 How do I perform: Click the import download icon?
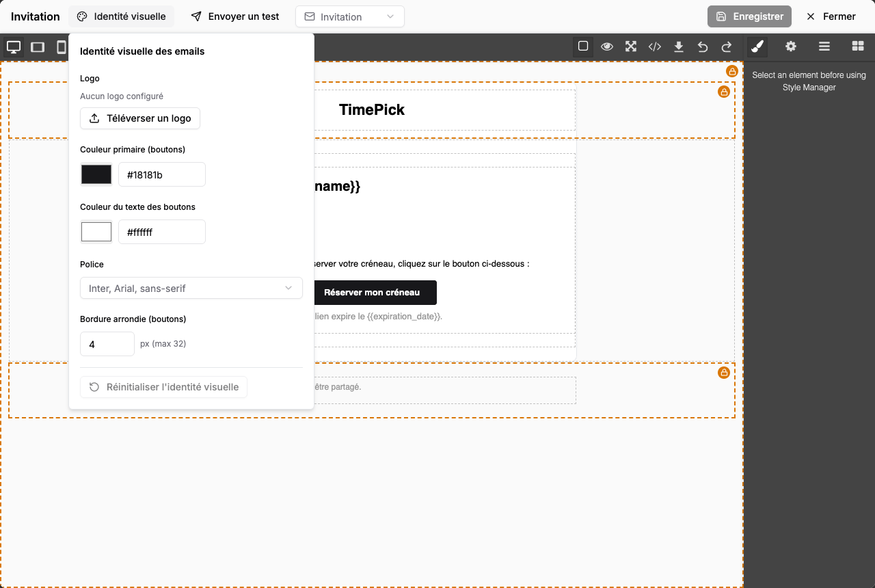coord(679,46)
